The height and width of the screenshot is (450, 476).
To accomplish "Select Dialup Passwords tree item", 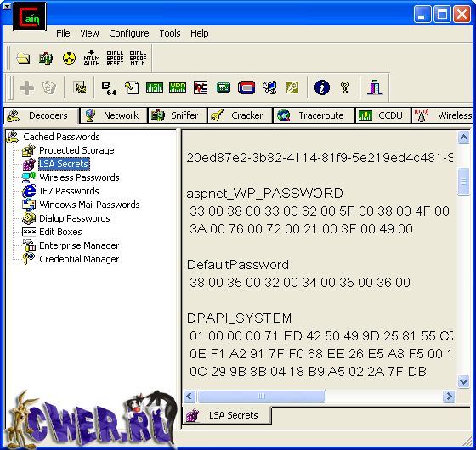I will (x=75, y=218).
